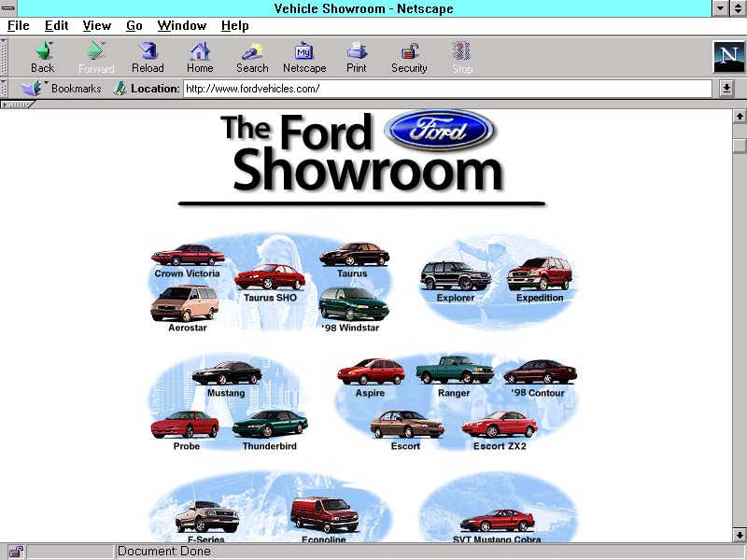This screenshot has height=560, width=747.
Task: Select the Explorer SUV image
Action: 455,276
